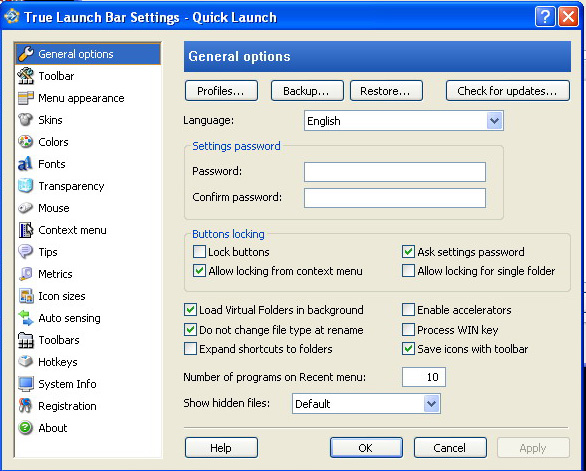The width and height of the screenshot is (586, 471).
Task: Click Check for updates... button
Action: pyautogui.click(x=508, y=91)
